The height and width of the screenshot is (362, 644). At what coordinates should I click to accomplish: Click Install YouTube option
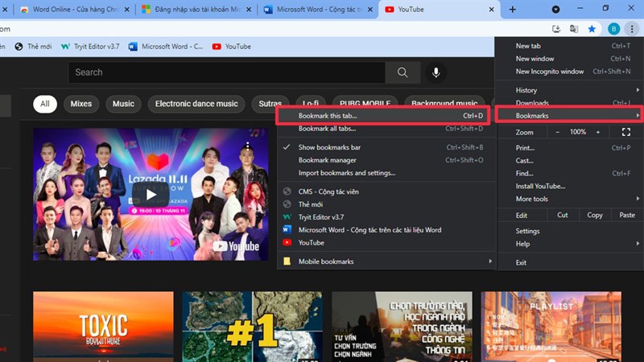[570, 187]
